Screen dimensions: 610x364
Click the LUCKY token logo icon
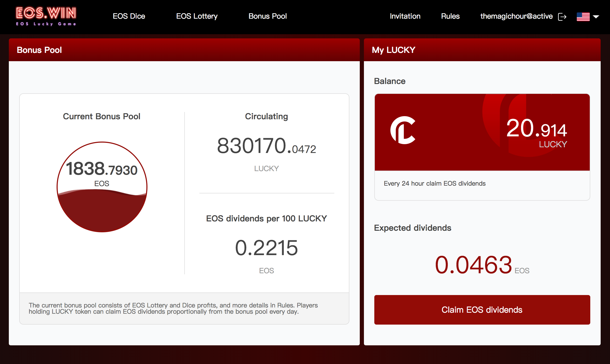(x=403, y=130)
